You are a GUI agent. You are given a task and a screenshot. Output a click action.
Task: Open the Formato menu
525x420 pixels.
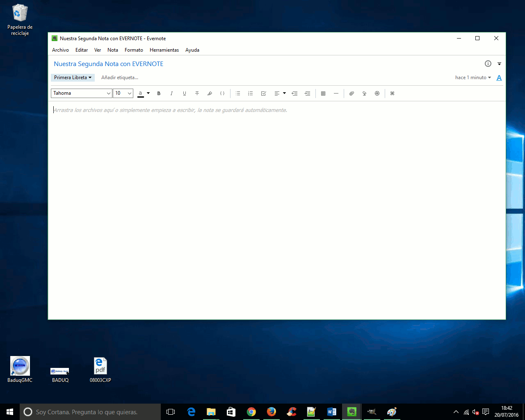click(x=134, y=50)
